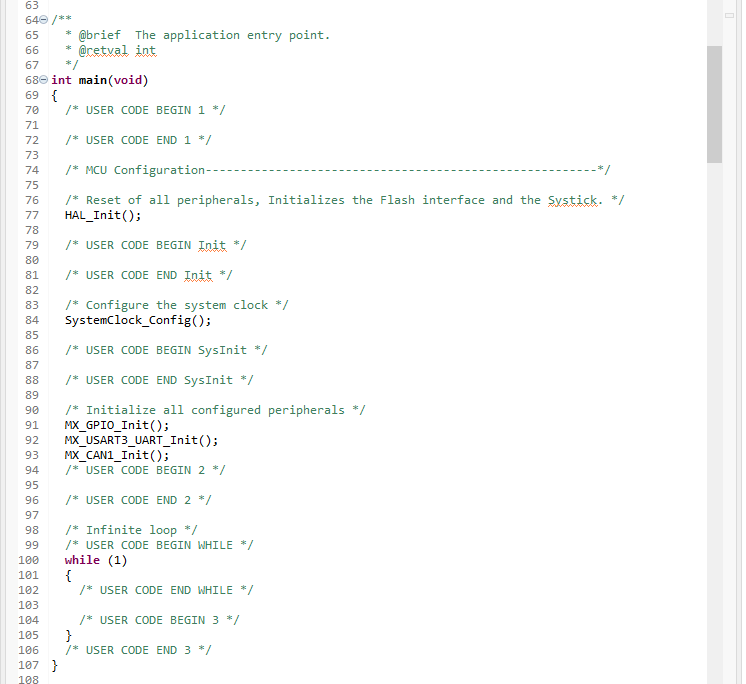
Task: Click on MX_CAN1_Init(); line
Action: coord(117,455)
